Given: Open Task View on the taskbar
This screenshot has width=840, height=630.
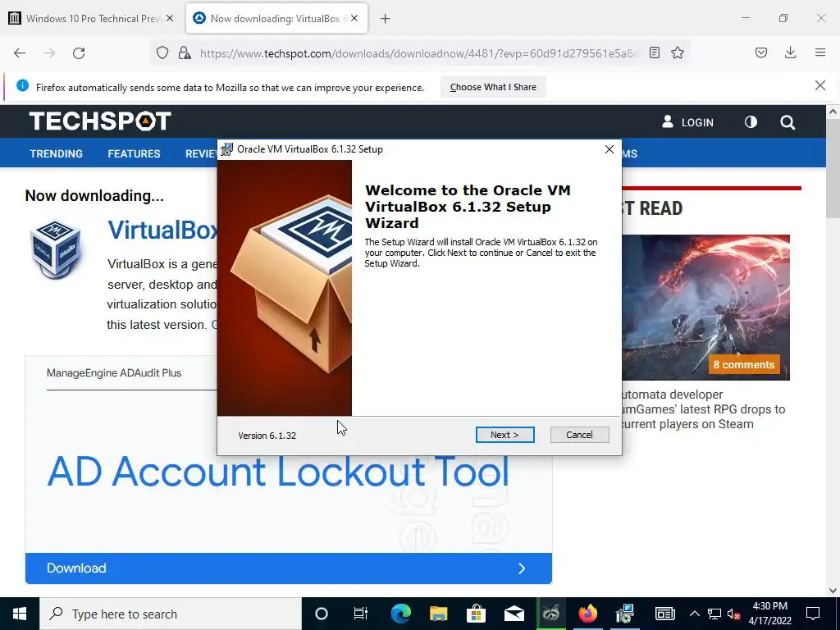Looking at the screenshot, I should 361,614.
